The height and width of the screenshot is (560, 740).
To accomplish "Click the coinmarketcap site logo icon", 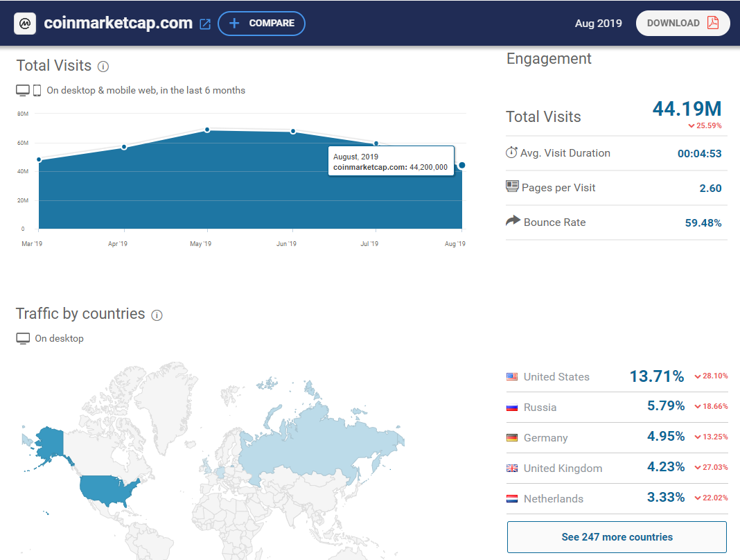I will coord(26,24).
